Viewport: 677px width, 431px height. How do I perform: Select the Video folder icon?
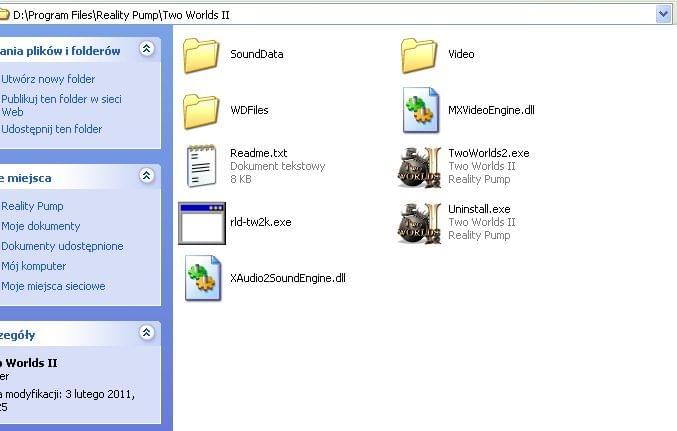[x=419, y=55]
